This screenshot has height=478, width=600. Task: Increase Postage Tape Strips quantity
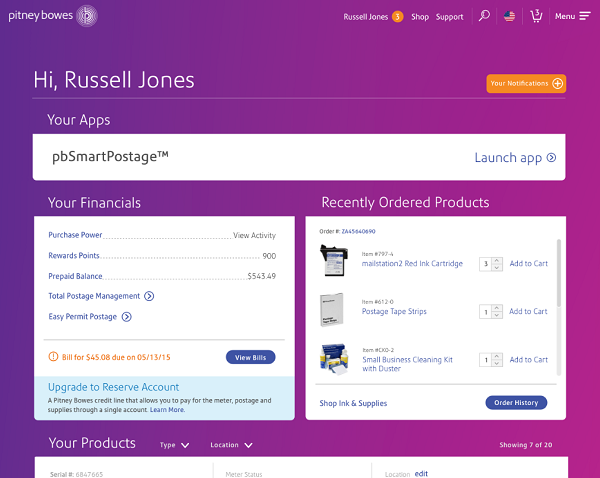click(497, 308)
